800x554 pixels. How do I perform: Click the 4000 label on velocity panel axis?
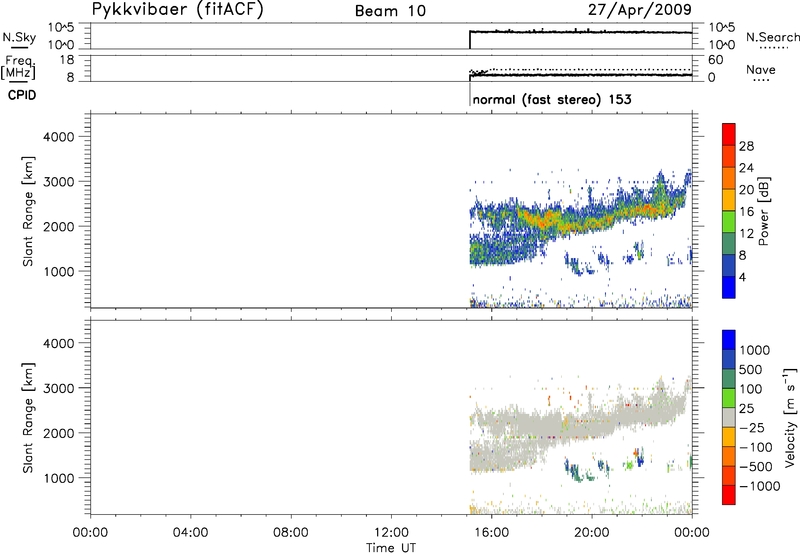(x=59, y=343)
